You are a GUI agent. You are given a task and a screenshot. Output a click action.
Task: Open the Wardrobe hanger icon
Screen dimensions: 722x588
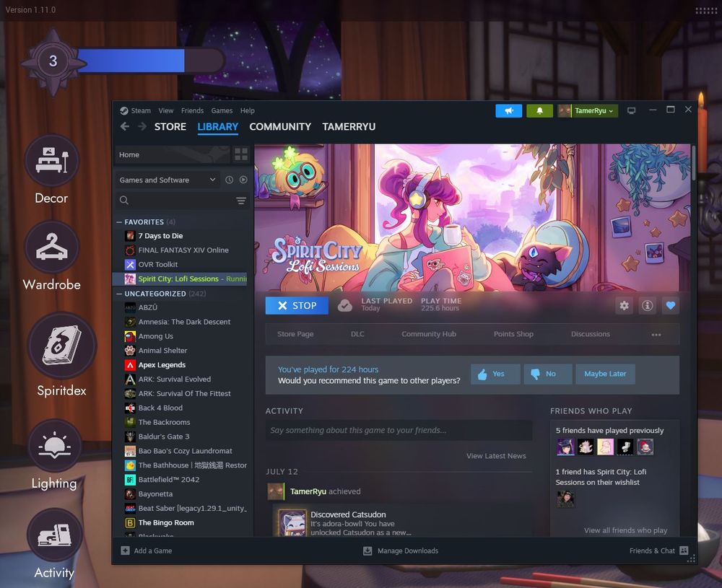pos(51,247)
